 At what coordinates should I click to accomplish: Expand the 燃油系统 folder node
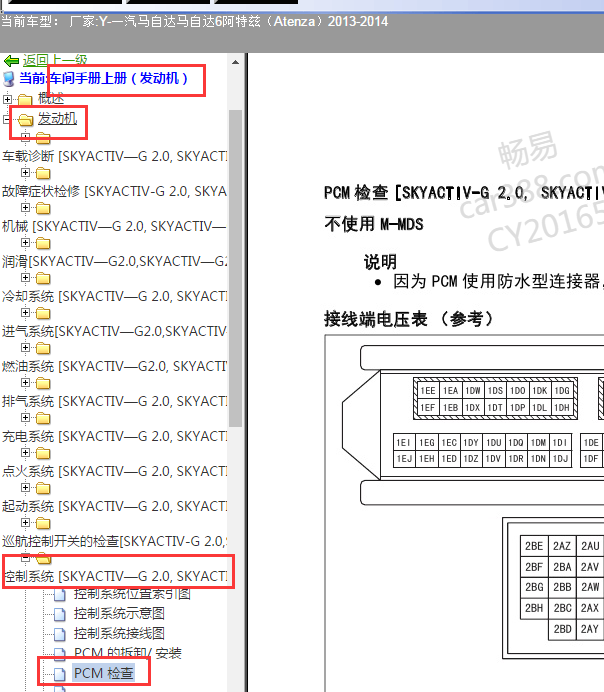coord(26,347)
